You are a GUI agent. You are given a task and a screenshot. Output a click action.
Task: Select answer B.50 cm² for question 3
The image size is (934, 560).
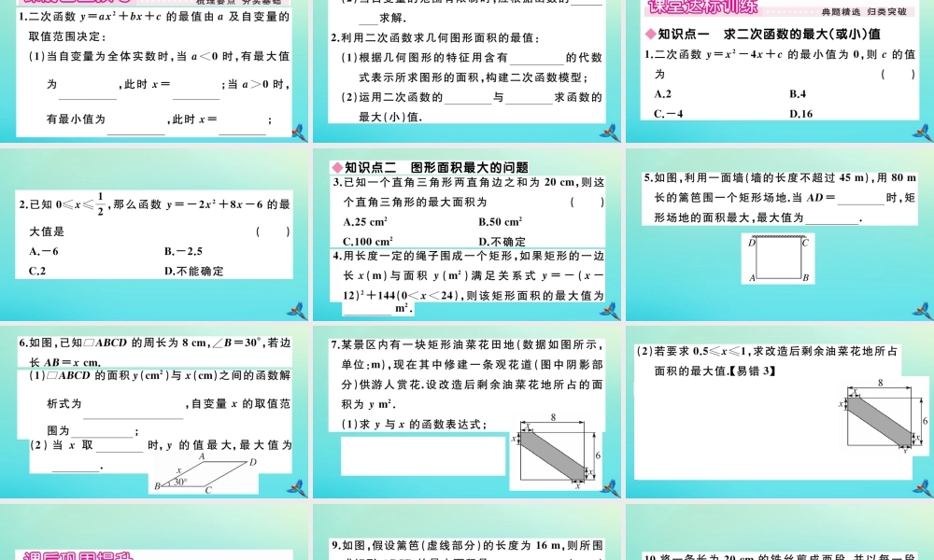(501, 222)
